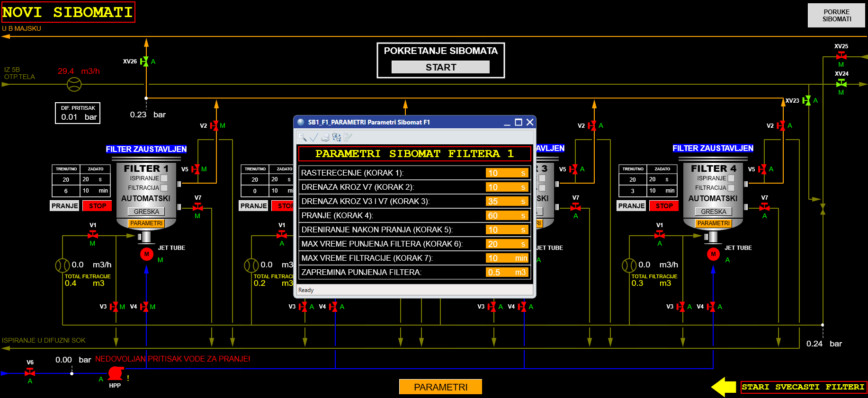Image resolution: width=868 pixels, height=398 pixels.
Task: Click valve V1 left of Filter 4
Action: [660, 234]
